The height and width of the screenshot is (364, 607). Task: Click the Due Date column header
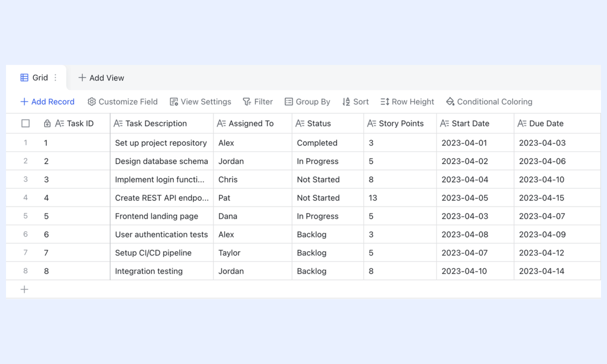point(557,123)
